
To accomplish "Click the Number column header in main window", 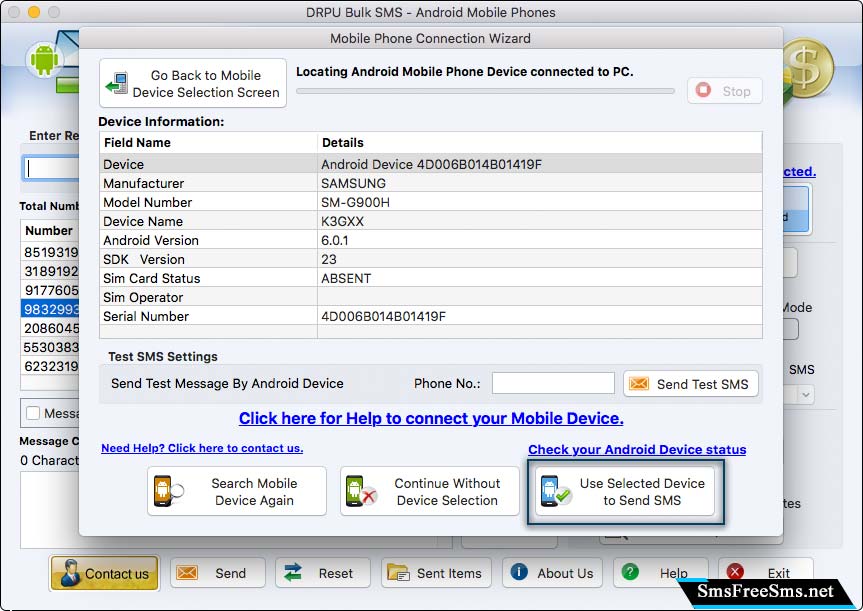I will pos(50,231).
